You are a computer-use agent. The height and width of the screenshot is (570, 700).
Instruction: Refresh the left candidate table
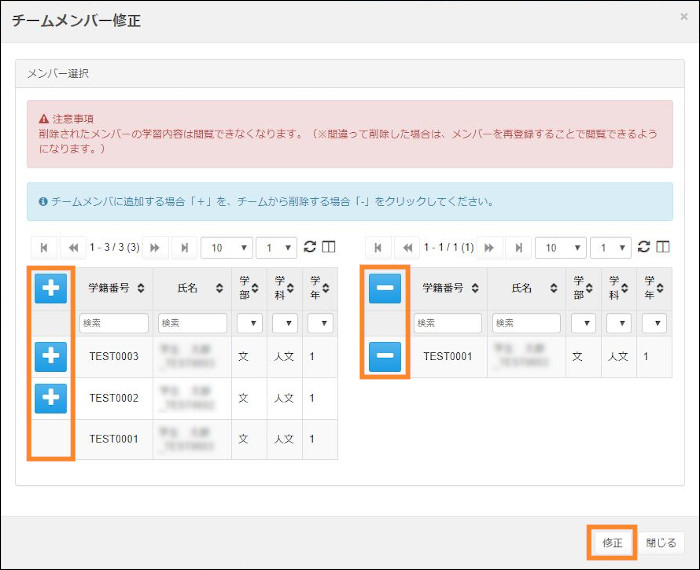310,247
